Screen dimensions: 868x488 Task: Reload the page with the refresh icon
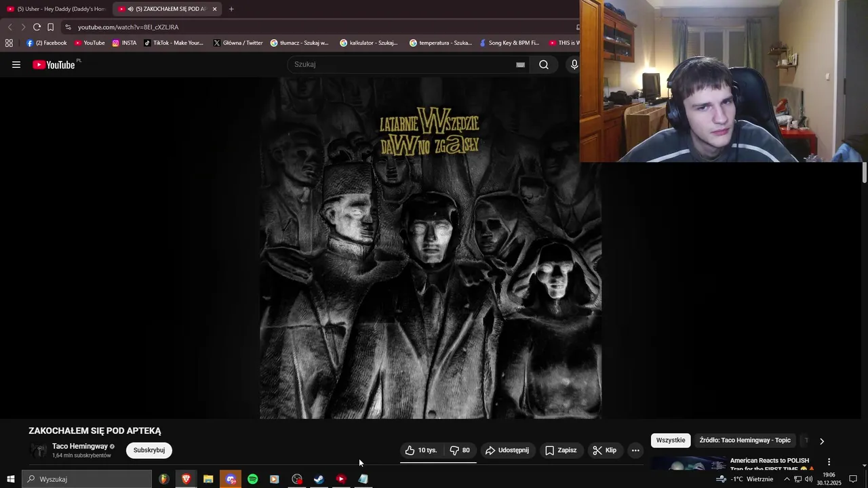click(x=37, y=27)
